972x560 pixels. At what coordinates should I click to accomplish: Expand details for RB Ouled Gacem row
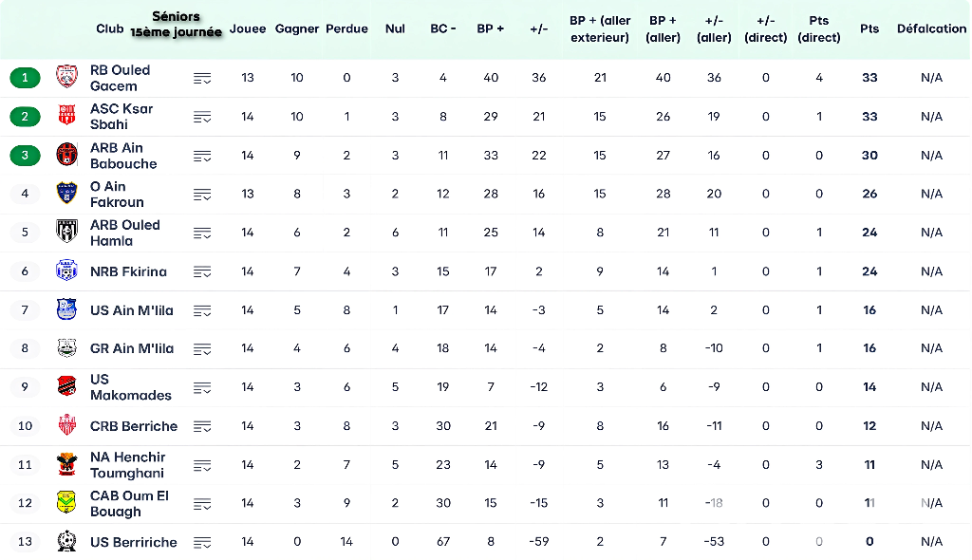pyautogui.click(x=202, y=78)
